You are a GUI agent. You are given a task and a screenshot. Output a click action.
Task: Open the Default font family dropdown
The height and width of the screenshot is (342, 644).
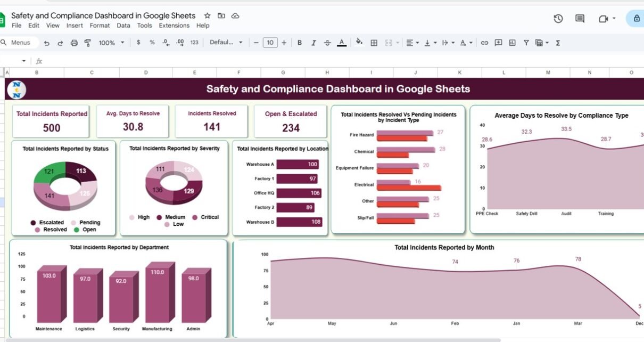point(226,43)
